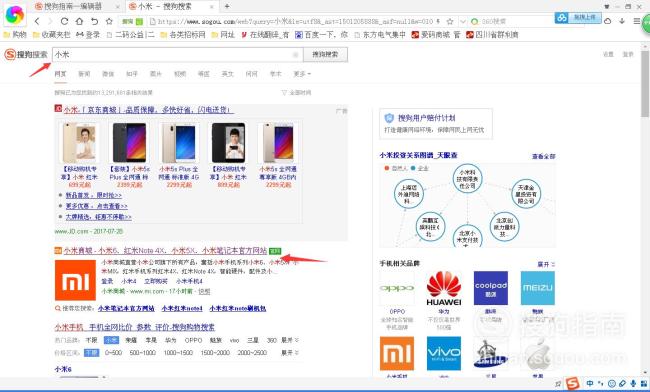Screen dimensions: 650x392
Task: Click the smiley emoji icon in IME bar
Action: click(611, 384)
